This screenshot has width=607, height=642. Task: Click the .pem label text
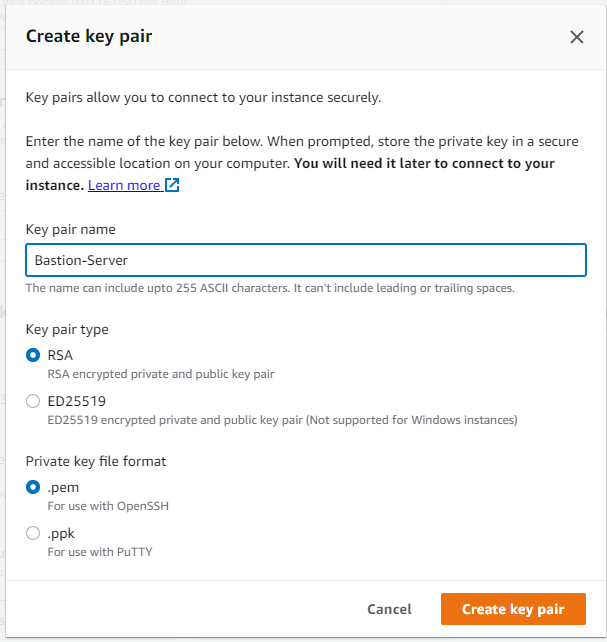tap(63, 488)
